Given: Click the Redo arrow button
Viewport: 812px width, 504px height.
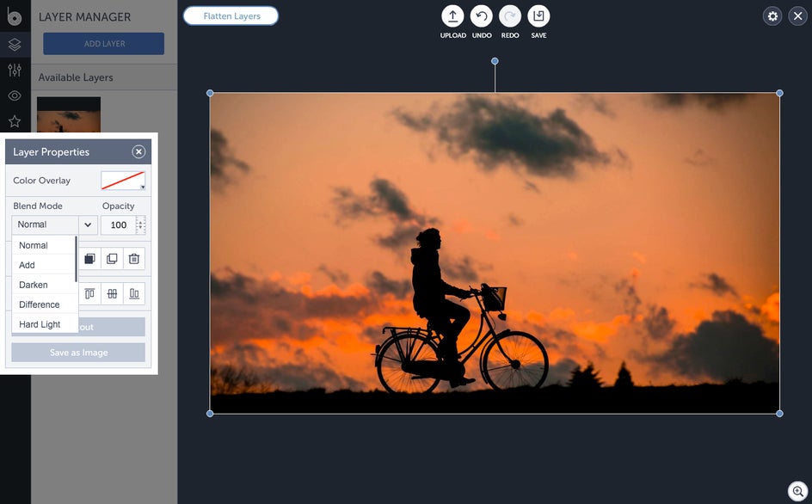Looking at the screenshot, I should pyautogui.click(x=509, y=16).
